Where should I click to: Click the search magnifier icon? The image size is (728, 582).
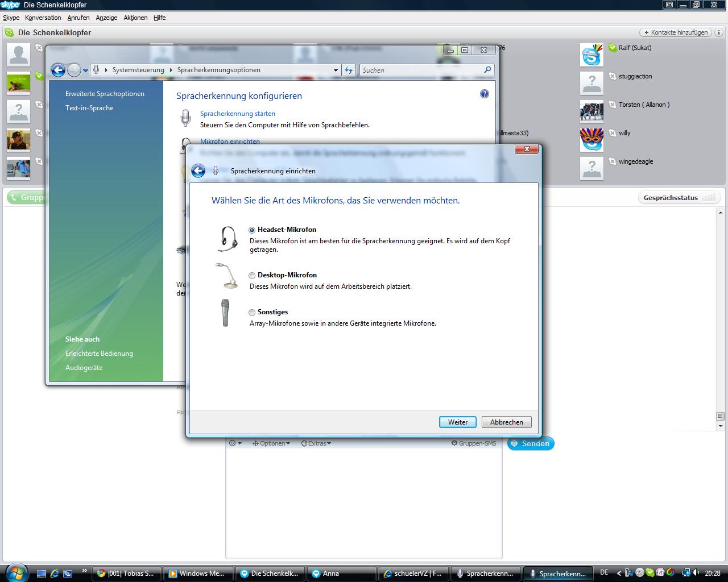pos(487,70)
